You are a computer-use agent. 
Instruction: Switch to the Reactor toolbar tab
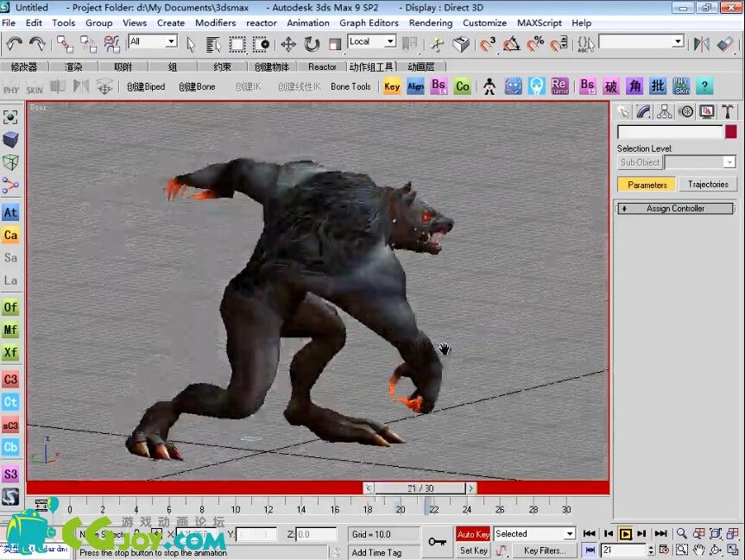tap(322, 67)
